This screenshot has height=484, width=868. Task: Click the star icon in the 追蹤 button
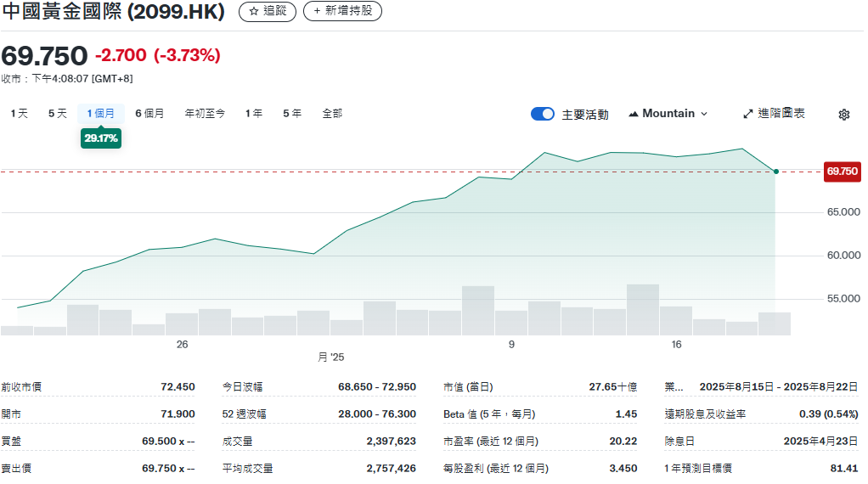[254, 11]
